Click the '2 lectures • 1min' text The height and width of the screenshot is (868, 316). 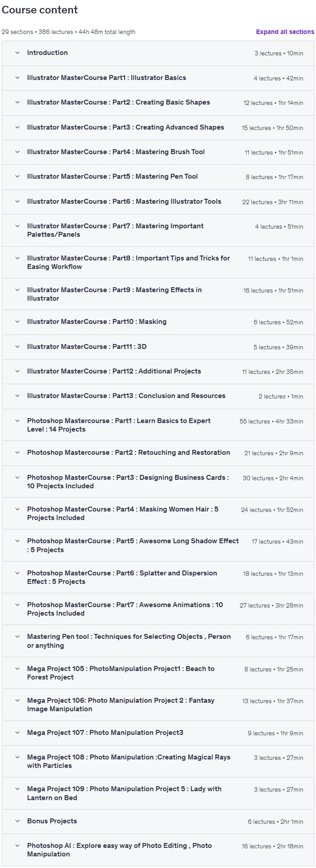tap(281, 396)
